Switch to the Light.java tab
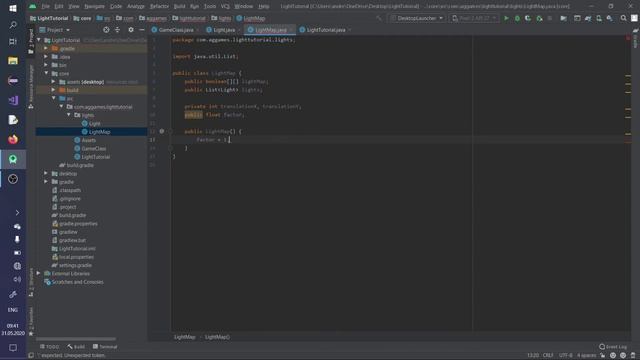Image resolution: width=640 pixels, height=360 pixels. click(x=224, y=30)
